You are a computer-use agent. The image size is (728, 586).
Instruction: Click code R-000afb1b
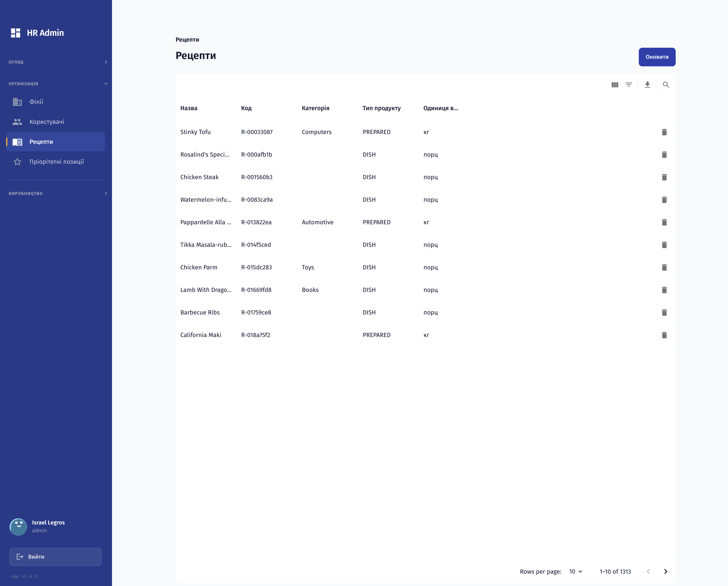point(257,155)
